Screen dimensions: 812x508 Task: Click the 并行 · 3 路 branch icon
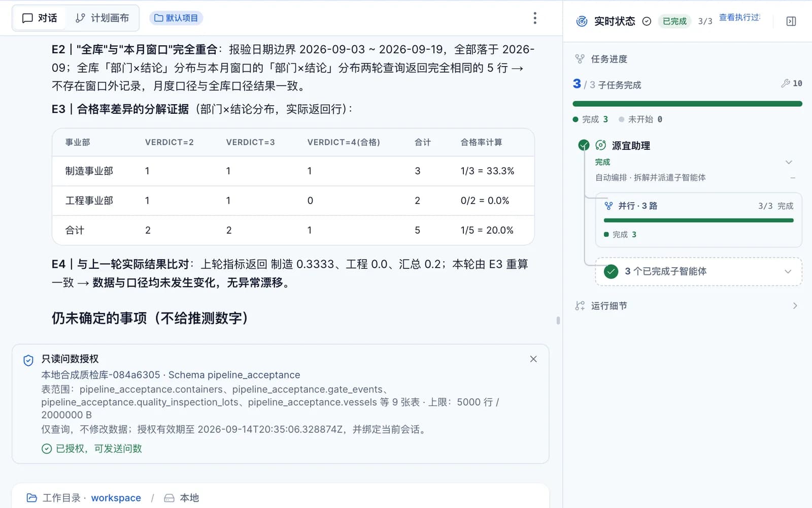point(608,206)
